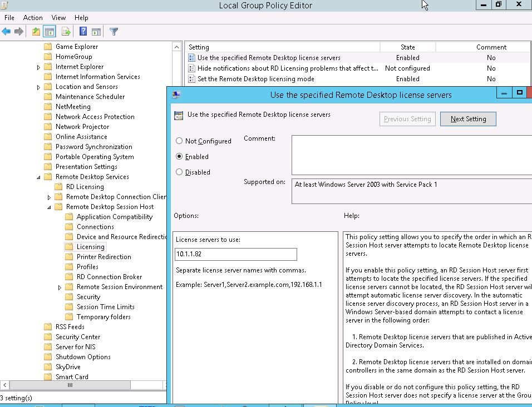The height and width of the screenshot is (407, 532).
Task: Expand the Internet Explorer tree node
Action: coord(38,67)
